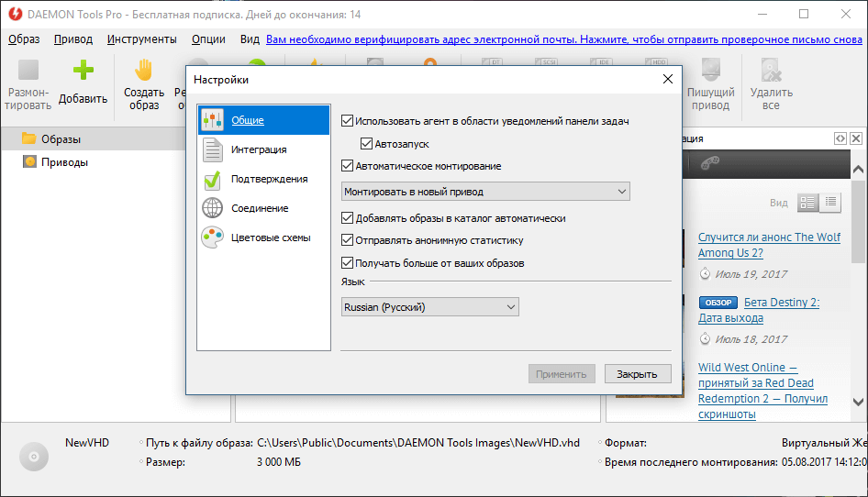Screen dimensions: 868x497
Task: Click the email verification link
Action: pyautogui.click(x=564, y=39)
